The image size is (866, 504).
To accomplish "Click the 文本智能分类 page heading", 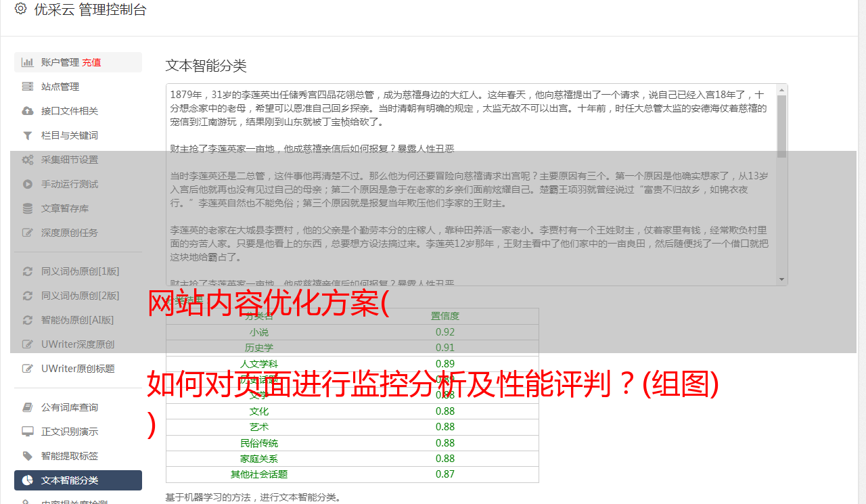I will pyautogui.click(x=206, y=66).
